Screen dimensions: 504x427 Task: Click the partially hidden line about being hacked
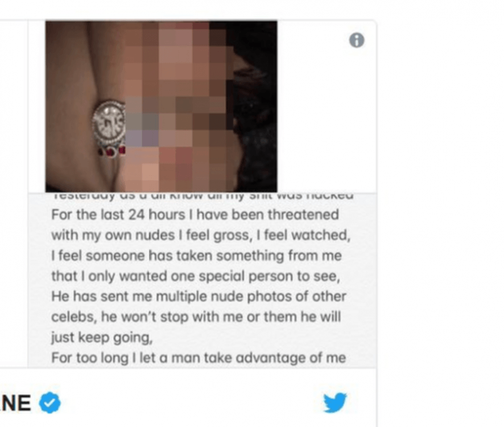click(x=203, y=196)
